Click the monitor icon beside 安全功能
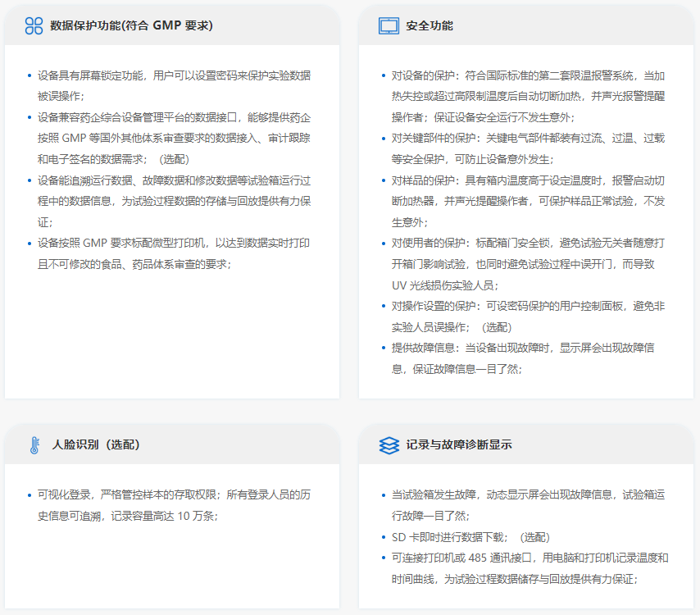 pos(389,25)
